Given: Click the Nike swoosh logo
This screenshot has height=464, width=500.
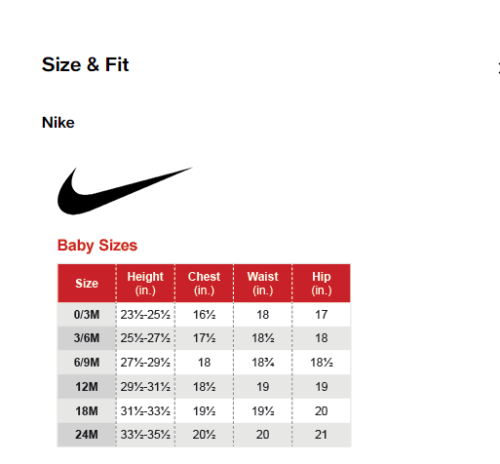Looking at the screenshot, I should coord(125,191).
